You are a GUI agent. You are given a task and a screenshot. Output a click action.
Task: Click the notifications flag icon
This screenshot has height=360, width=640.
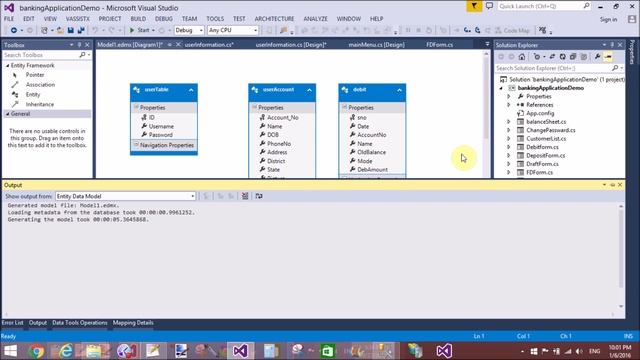(474, 6)
